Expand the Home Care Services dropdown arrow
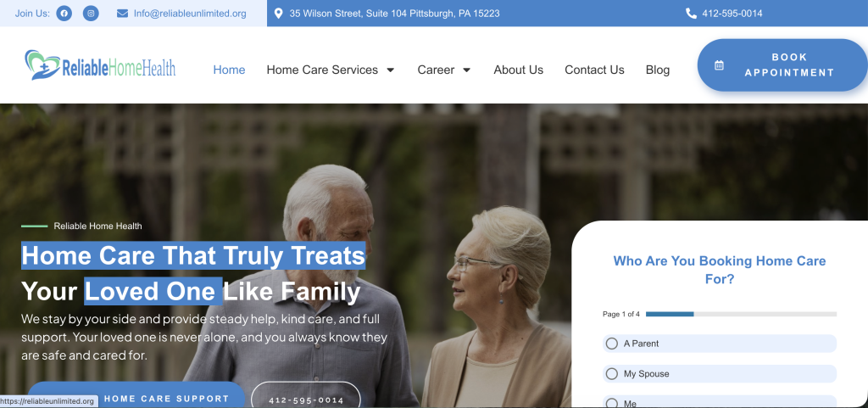Screen dimensions: 868x408 point(390,70)
